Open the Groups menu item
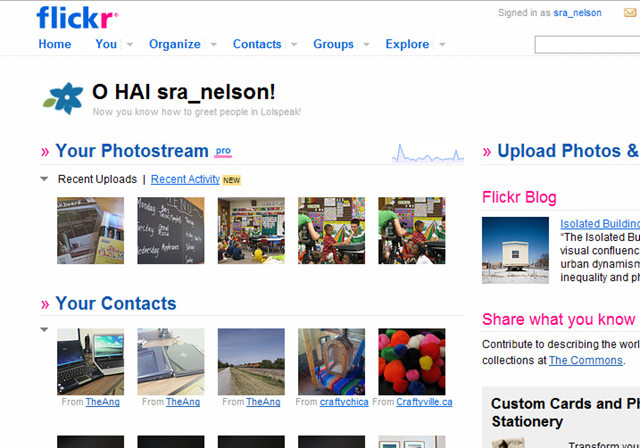Screen dimensions: 640x448 333,44
